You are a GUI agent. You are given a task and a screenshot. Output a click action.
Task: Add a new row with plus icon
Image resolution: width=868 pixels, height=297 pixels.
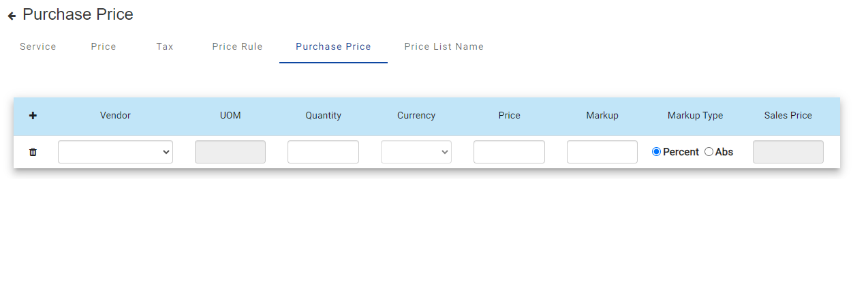tap(33, 116)
